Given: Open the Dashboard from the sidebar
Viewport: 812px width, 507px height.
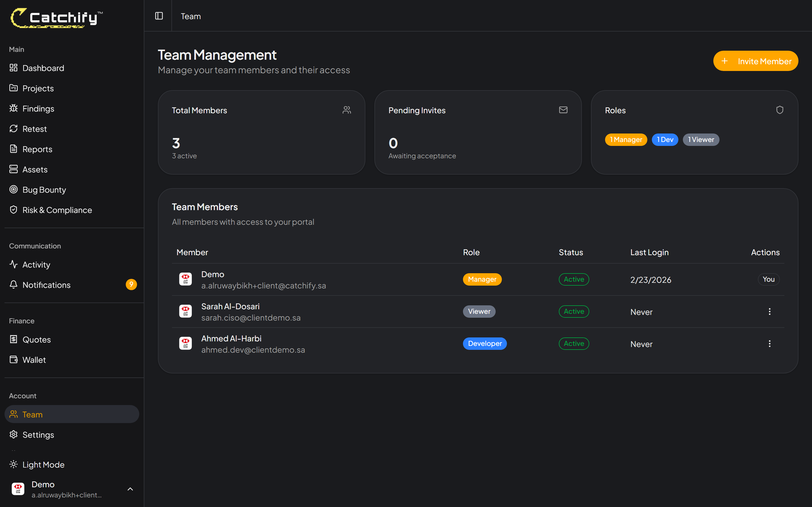Looking at the screenshot, I should [x=43, y=68].
